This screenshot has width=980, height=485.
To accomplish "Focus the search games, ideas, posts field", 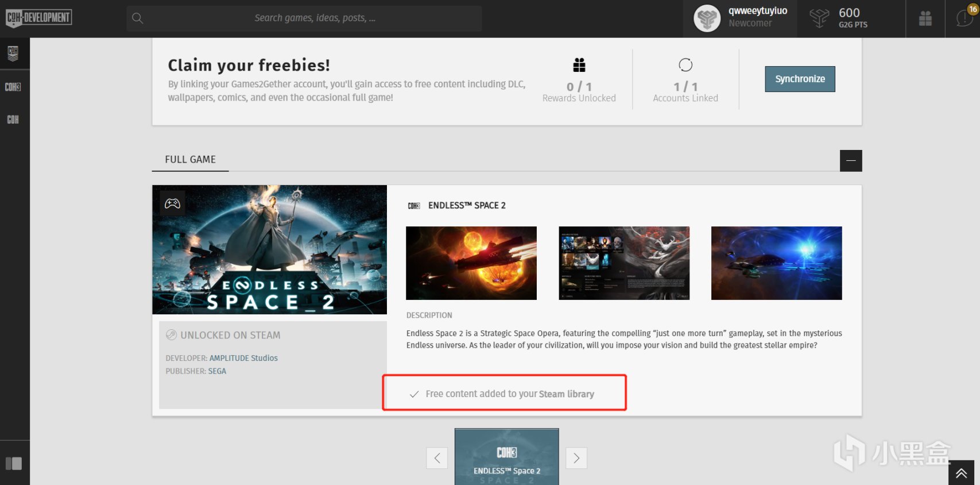I will click(x=304, y=18).
